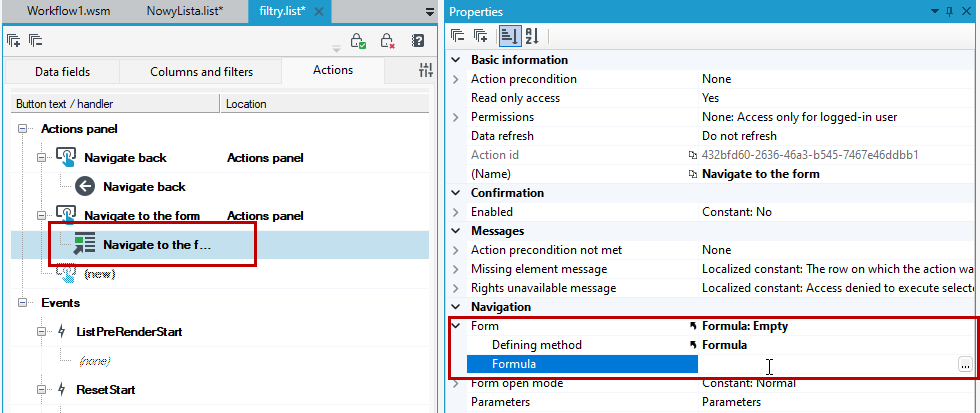Pin the Properties panel
This screenshot has width=980, height=413.
(x=950, y=11)
